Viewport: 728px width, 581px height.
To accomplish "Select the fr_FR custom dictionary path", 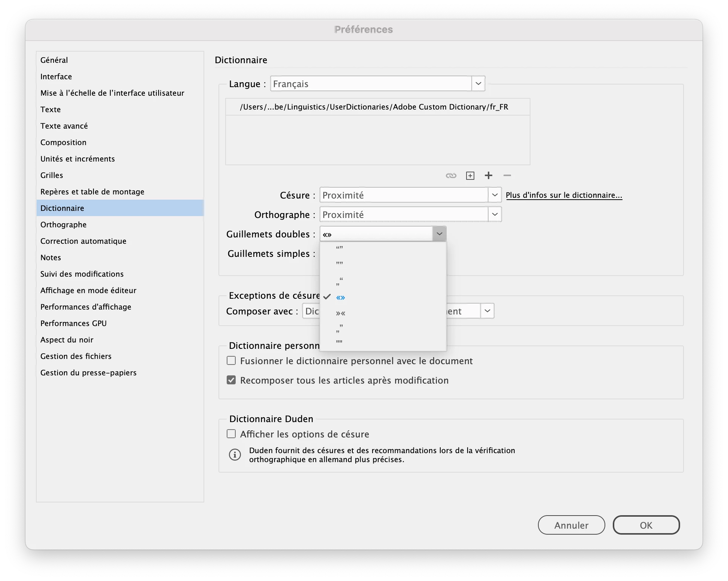I will tap(374, 107).
